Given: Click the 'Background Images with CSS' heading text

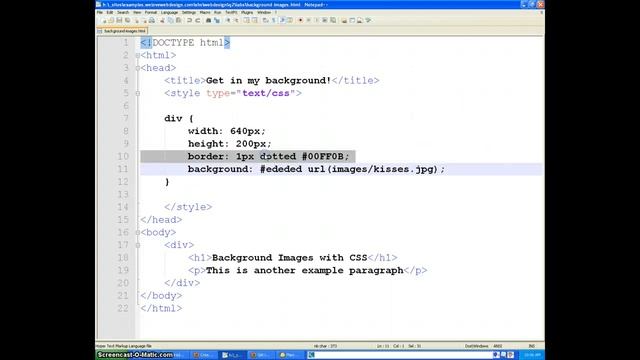Looking at the screenshot, I should [x=289, y=258].
